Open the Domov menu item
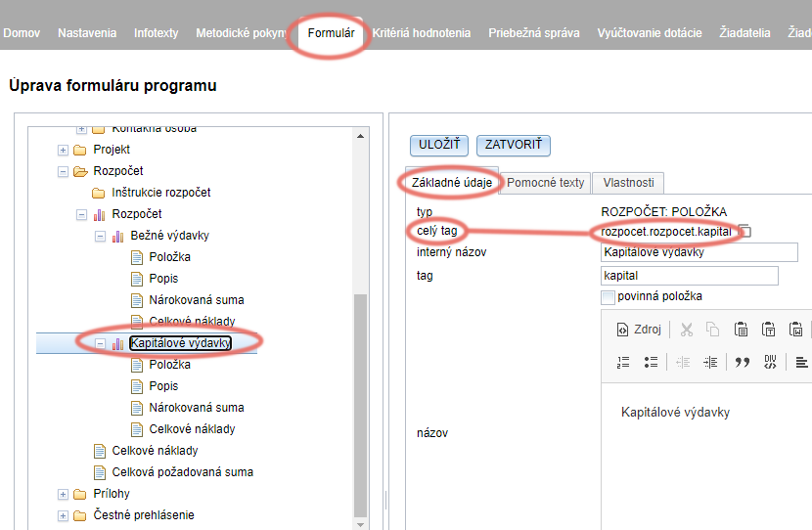Viewport: 812px width, 530px height. click(x=22, y=33)
